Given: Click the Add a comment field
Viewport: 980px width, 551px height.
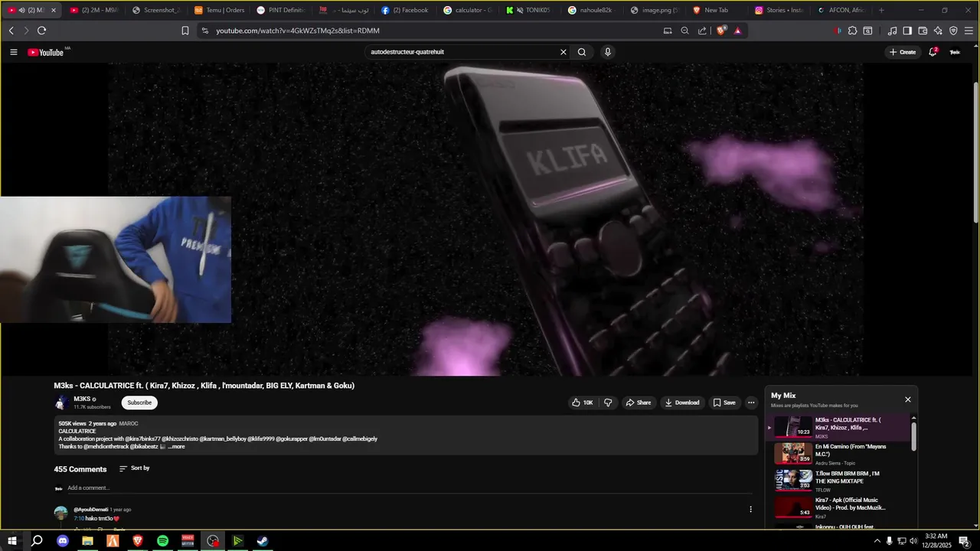Looking at the screenshot, I should (x=410, y=488).
